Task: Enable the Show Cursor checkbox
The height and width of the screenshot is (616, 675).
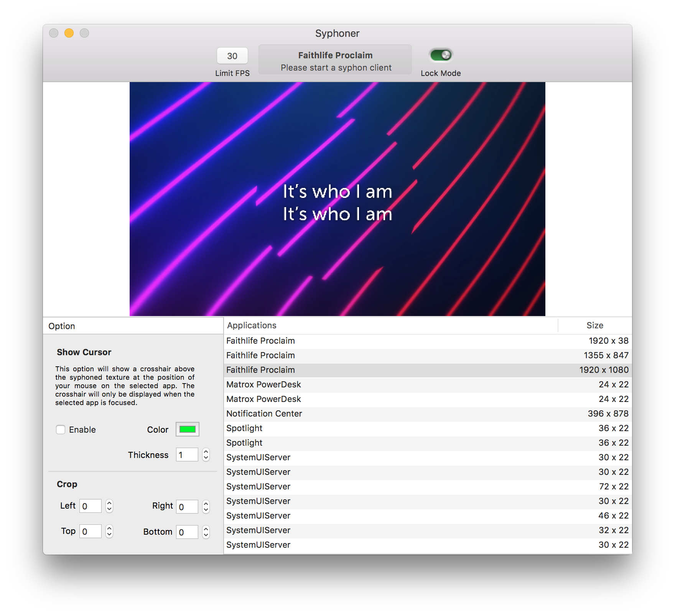Action: coord(61,430)
